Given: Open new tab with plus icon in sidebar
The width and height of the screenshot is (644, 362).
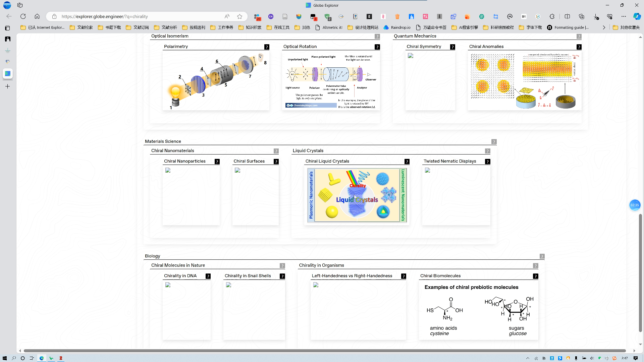Looking at the screenshot, I should (7, 86).
